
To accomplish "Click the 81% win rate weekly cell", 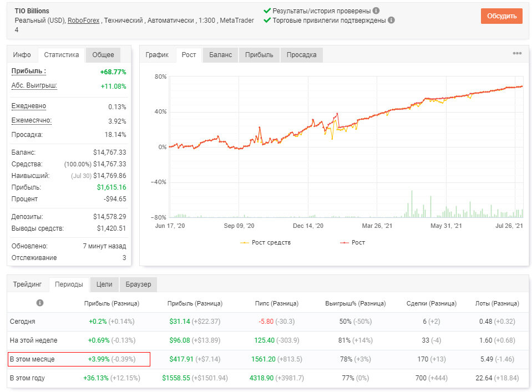I will click(355, 340).
